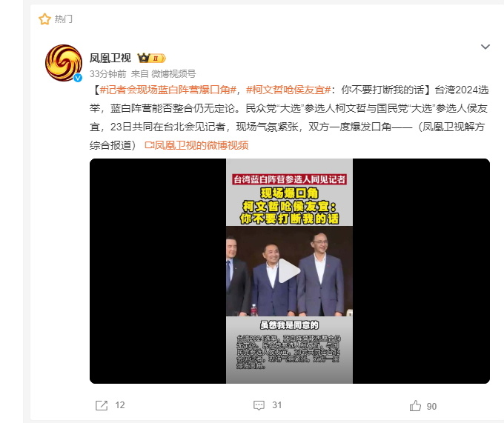This screenshot has width=504, height=423.
Task: Open 凤凰卫视的微博视频 link
Action: pyautogui.click(x=196, y=145)
